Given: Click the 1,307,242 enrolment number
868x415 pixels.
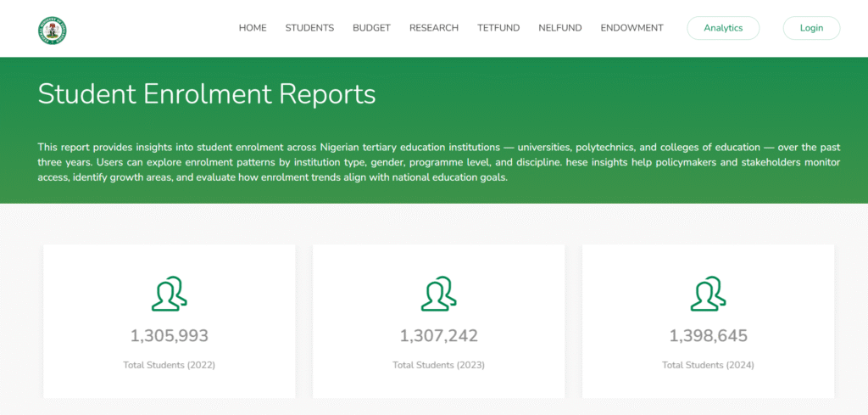Looking at the screenshot, I should pyautogui.click(x=438, y=336).
